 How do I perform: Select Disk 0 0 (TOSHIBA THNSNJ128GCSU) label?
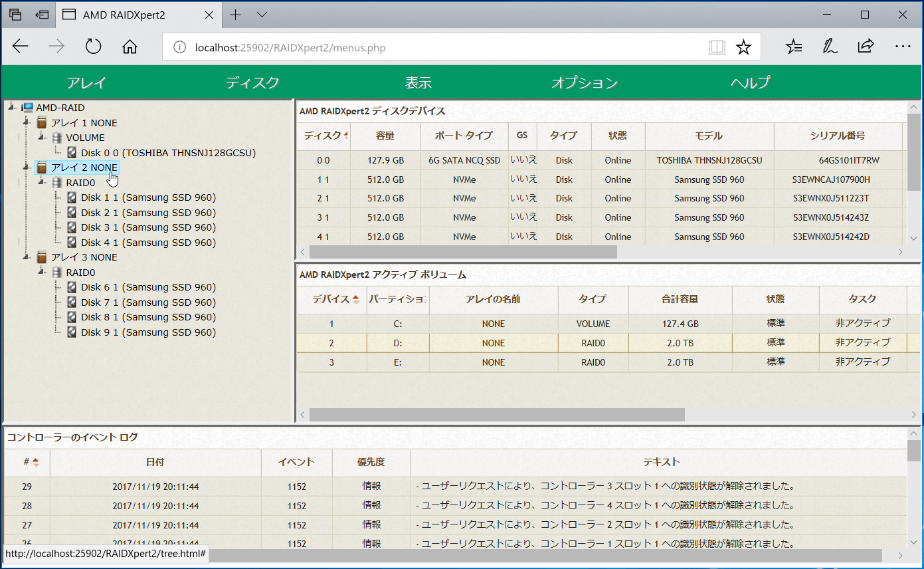169,153
